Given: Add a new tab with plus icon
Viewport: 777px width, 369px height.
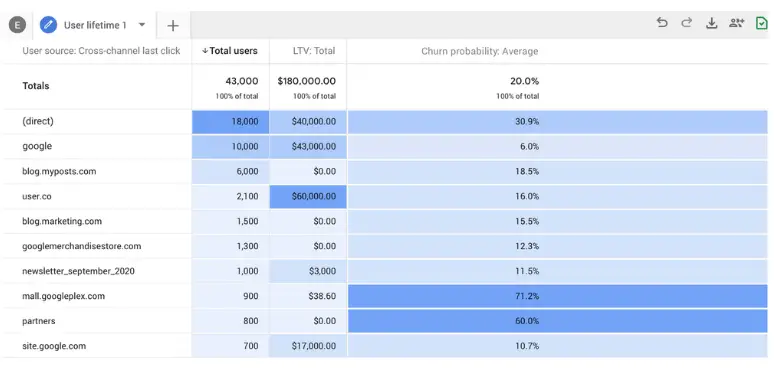Looking at the screenshot, I should (172, 26).
